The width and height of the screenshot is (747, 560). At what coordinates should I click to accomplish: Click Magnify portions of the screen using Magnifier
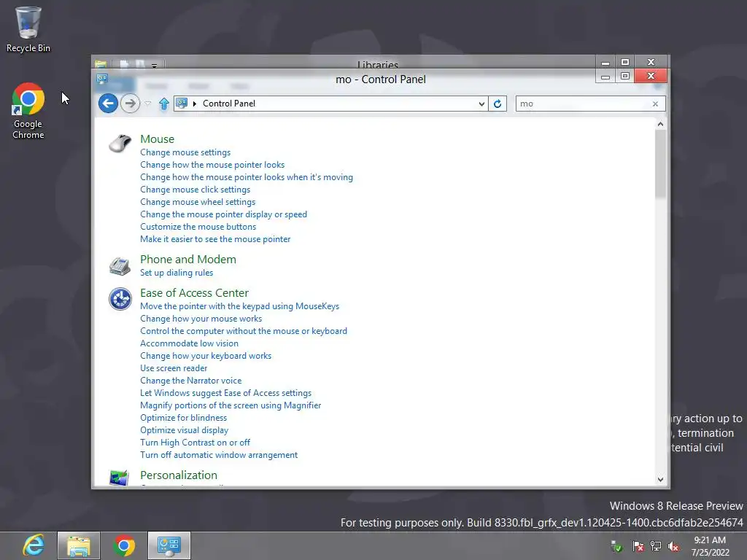(x=231, y=405)
